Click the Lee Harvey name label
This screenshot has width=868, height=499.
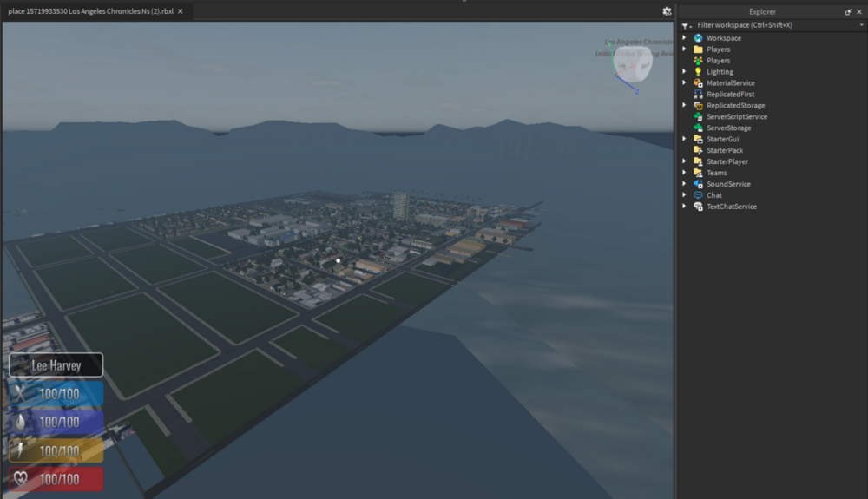pos(56,365)
